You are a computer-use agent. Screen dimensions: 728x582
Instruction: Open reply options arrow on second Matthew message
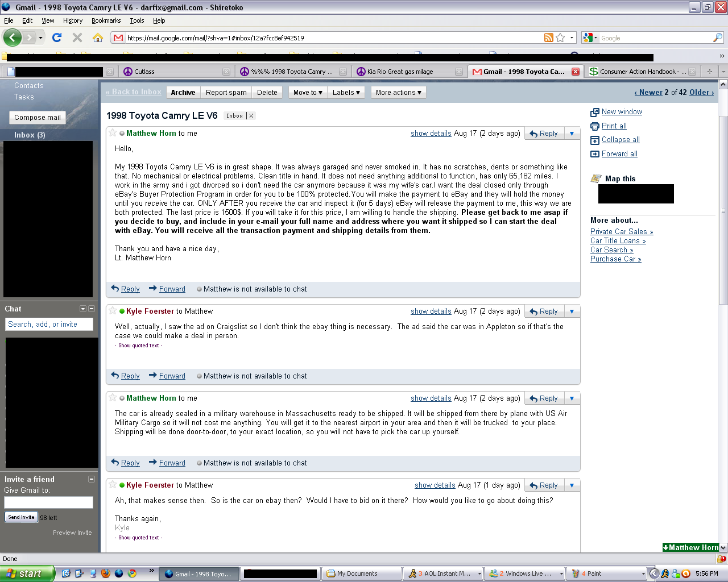[x=572, y=398]
